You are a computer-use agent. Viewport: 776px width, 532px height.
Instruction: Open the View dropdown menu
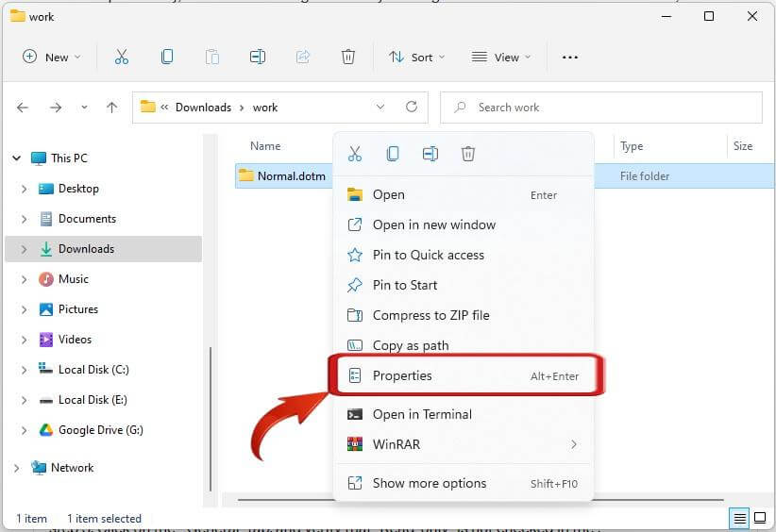501,57
